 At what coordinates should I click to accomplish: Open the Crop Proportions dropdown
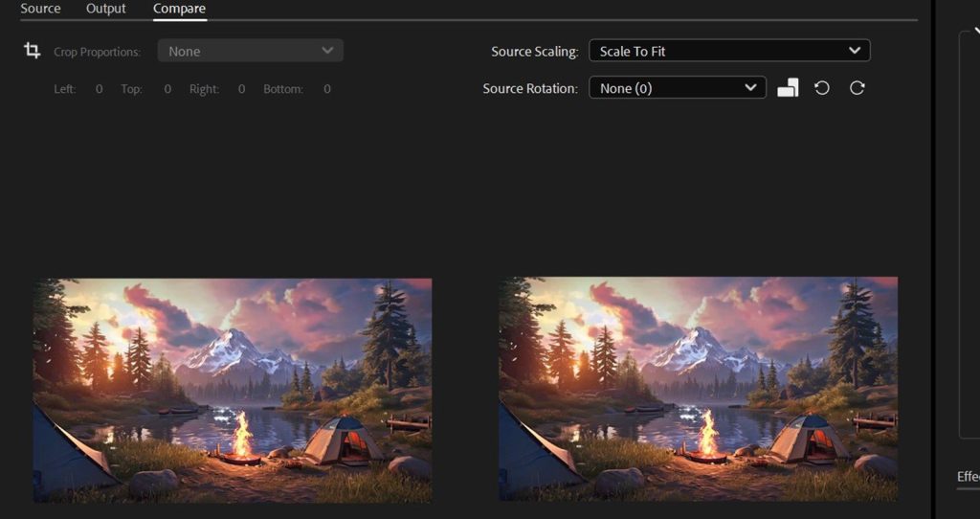click(250, 51)
